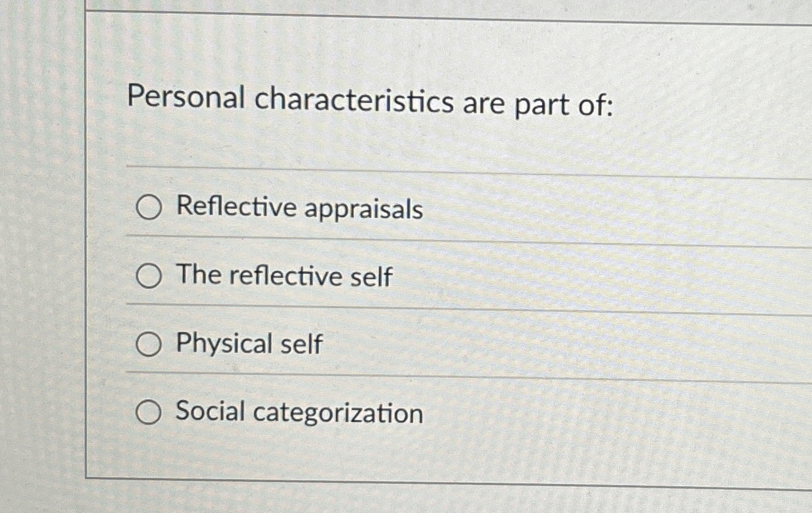The width and height of the screenshot is (812, 513).
Task: Click the fourth answer row
Action: pyautogui.click(x=357, y=412)
